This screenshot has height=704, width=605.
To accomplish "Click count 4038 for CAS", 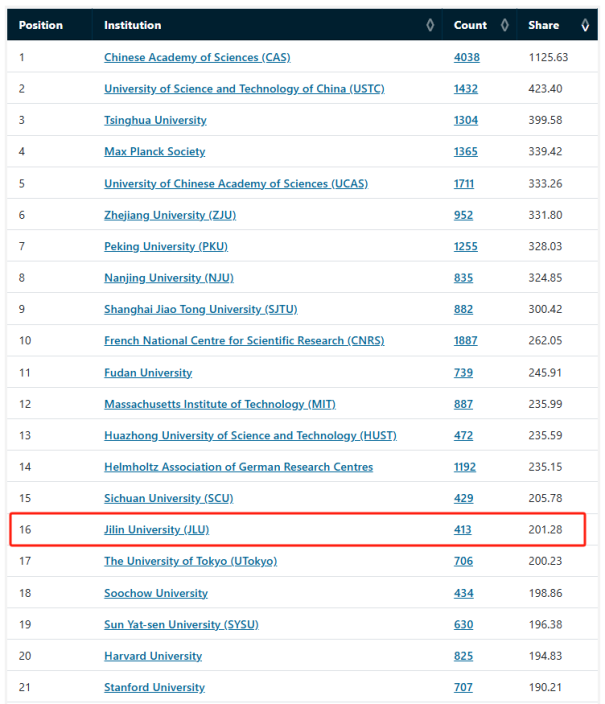I will [x=466, y=57].
